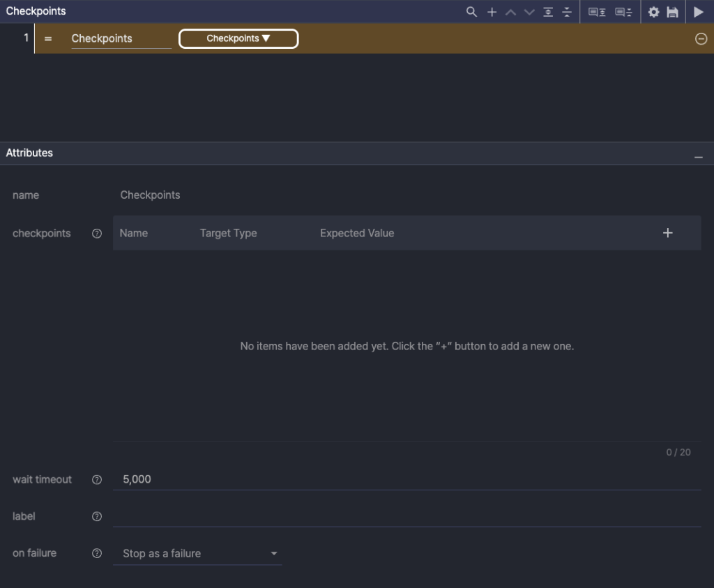
Task: Collapse all steps icon in toolbar
Action: point(567,12)
